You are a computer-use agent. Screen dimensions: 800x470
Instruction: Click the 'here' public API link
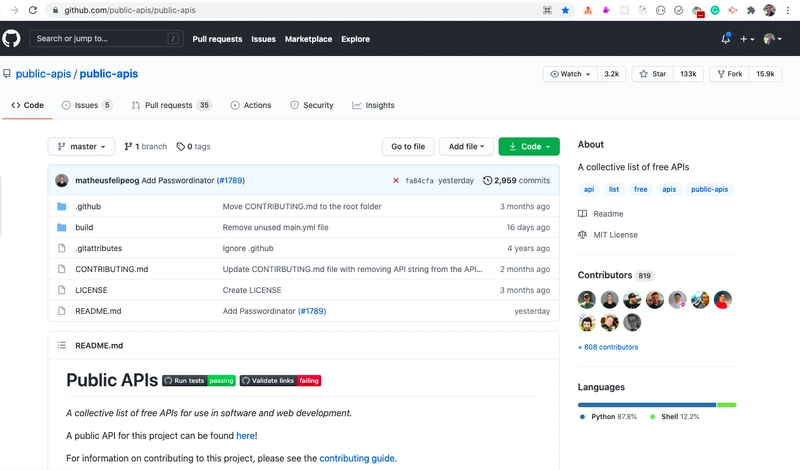(245, 436)
